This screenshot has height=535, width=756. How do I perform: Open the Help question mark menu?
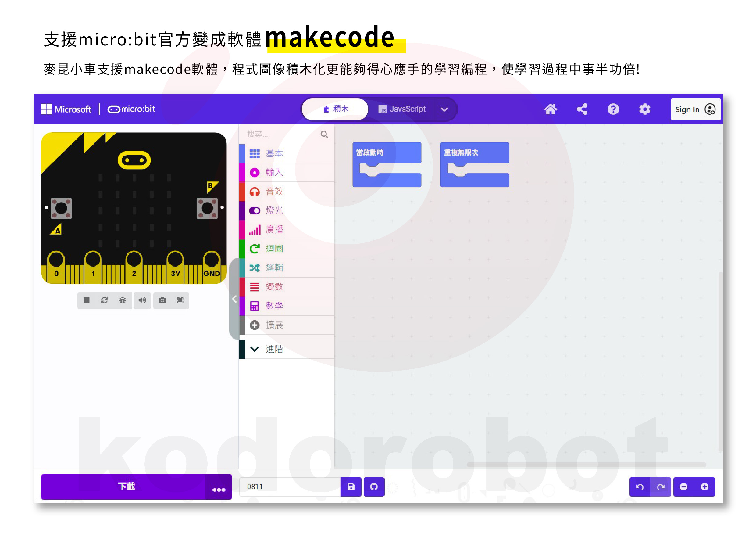click(613, 109)
